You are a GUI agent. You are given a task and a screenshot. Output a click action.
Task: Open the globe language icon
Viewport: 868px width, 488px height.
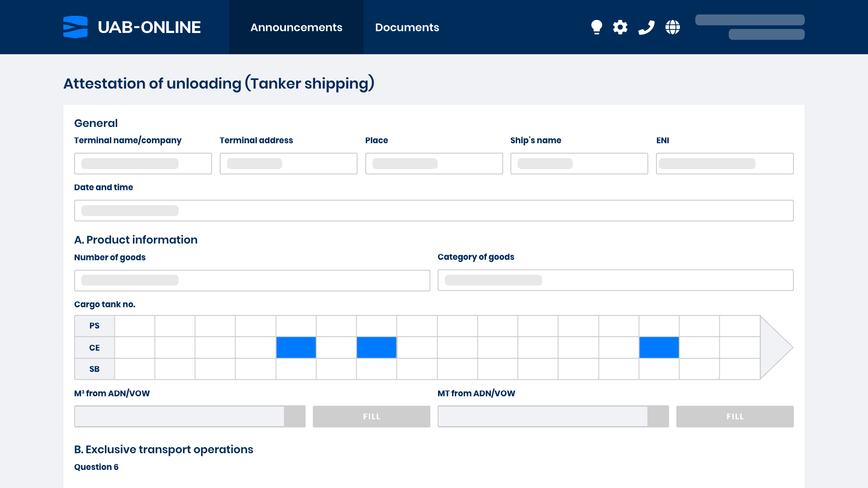coord(672,27)
